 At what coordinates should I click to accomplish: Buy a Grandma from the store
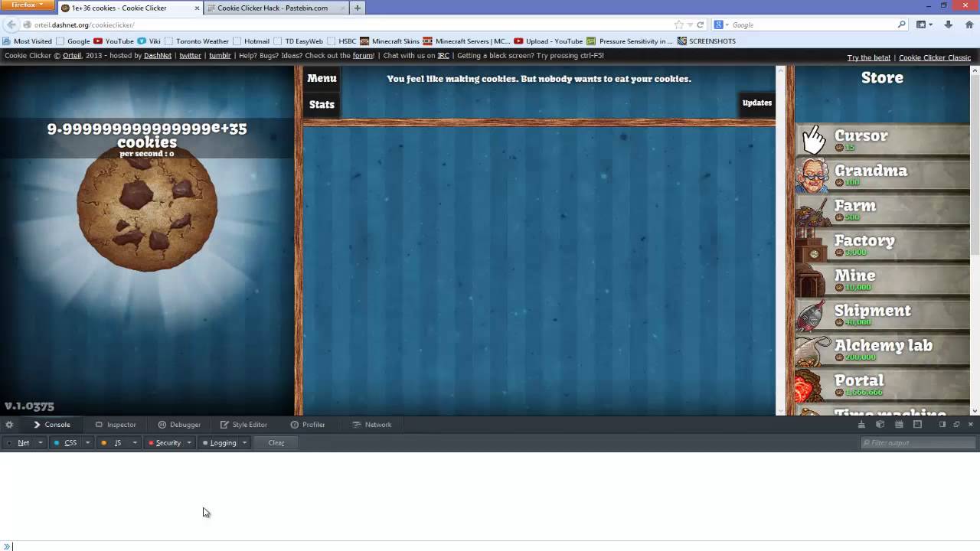tap(883, 175)
